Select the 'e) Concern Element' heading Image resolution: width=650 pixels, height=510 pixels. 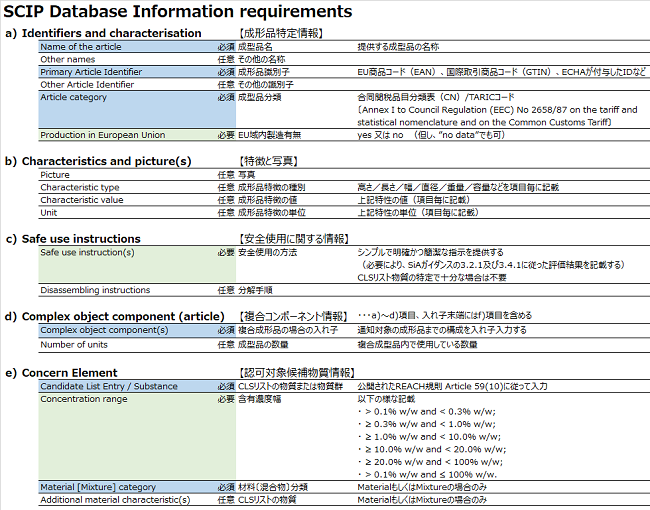(61, 373)
